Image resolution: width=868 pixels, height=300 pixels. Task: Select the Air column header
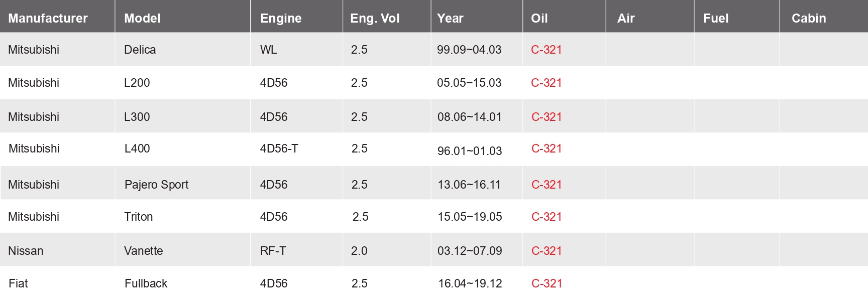click(x=626, y=19)
